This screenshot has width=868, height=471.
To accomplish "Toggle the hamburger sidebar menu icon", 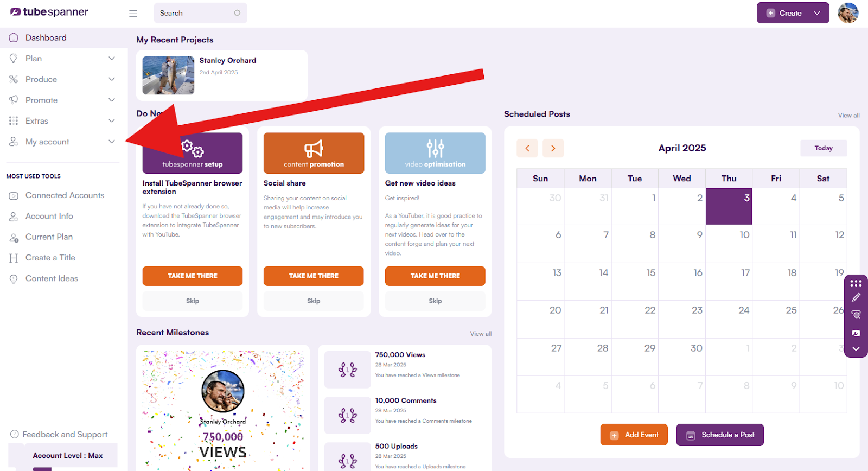I will click(133, 14).
